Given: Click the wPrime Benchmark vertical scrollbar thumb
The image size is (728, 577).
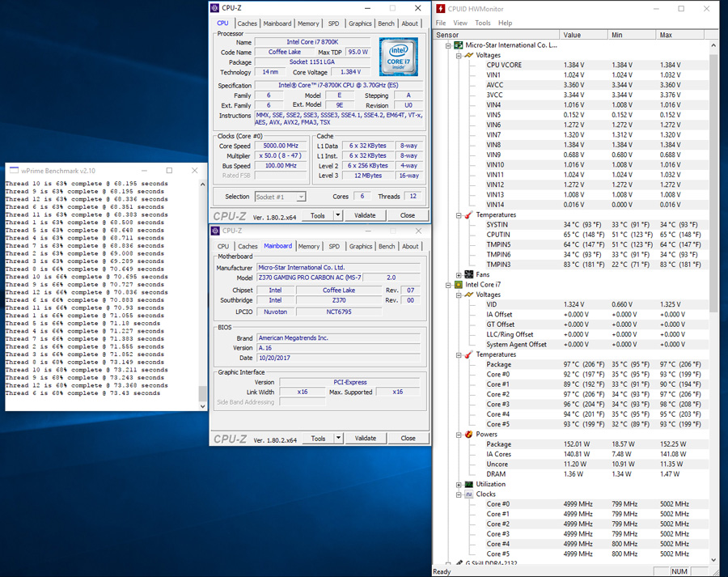Looking at the screenshot, I should pos(202,394).
